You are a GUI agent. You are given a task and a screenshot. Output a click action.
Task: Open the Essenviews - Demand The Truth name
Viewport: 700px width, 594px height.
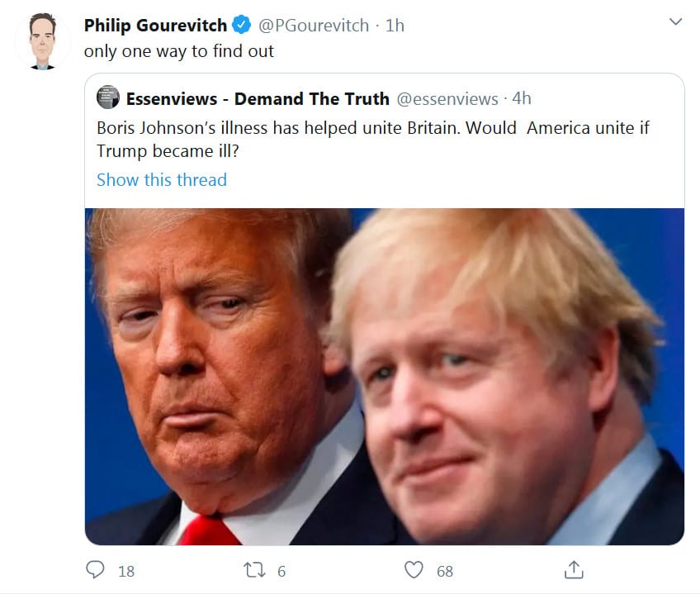point(258,99)
